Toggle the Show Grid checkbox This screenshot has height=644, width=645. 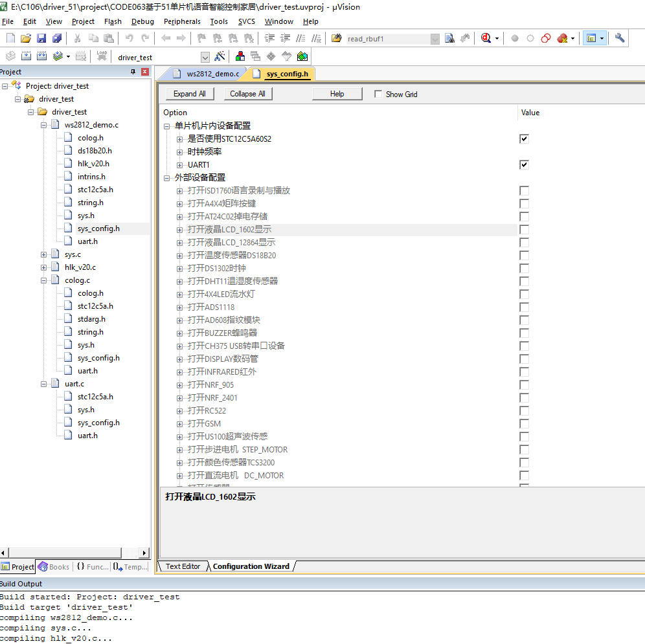tap(378, 94)
